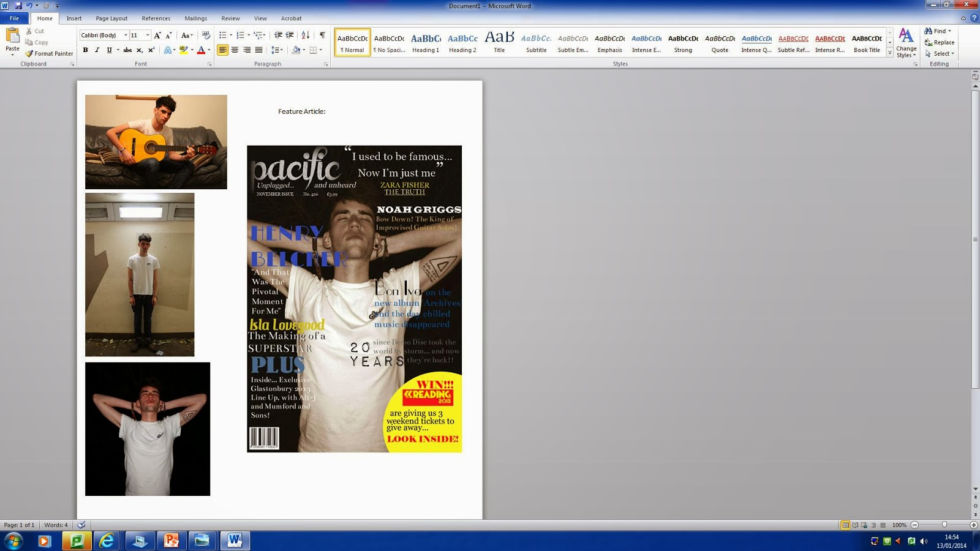Adjust the zoom slider in status bar

click(944, 525)
